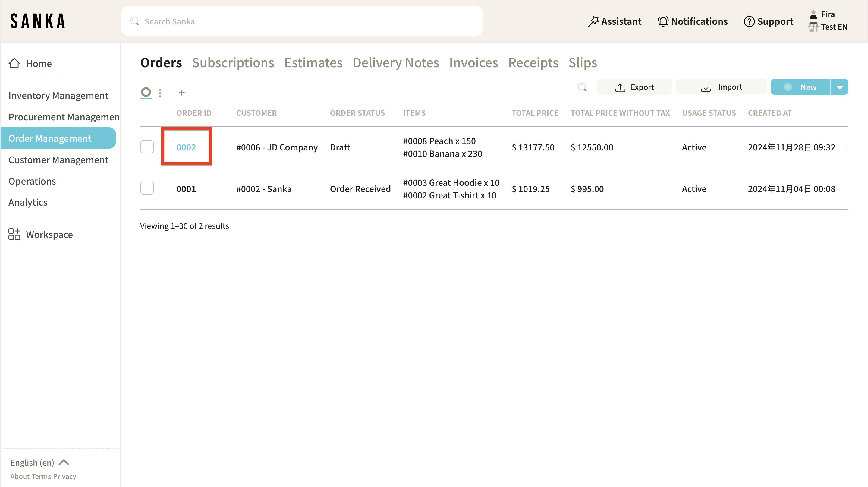Click the circle view icon
Viewport: 868px width, 487px height.
146,92
